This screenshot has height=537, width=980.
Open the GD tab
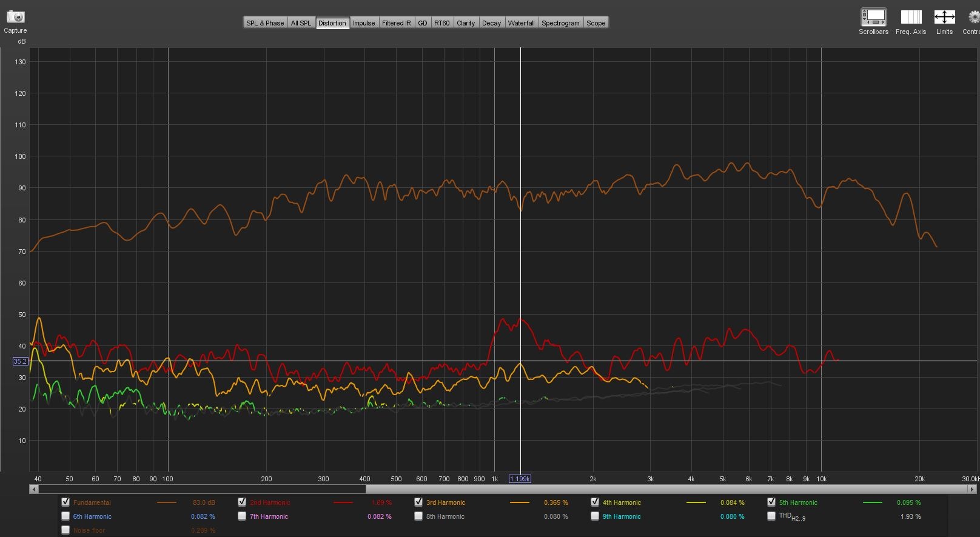pos(423,23)
